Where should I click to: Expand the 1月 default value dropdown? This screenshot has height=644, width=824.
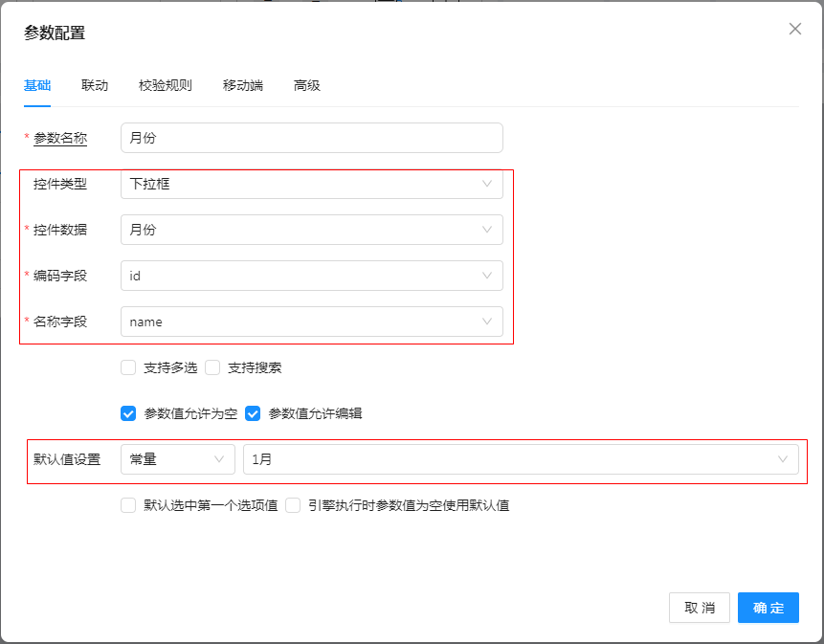[520, 459]
